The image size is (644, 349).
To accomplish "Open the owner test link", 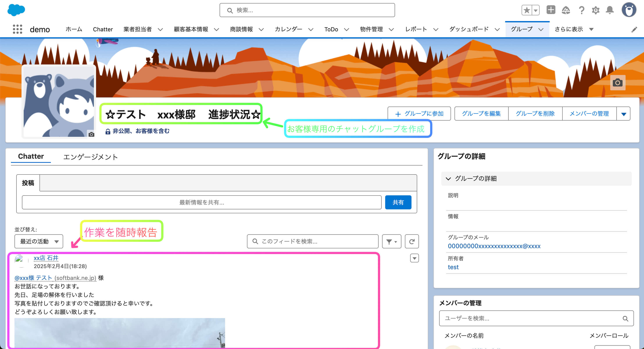I will [453, 267].
